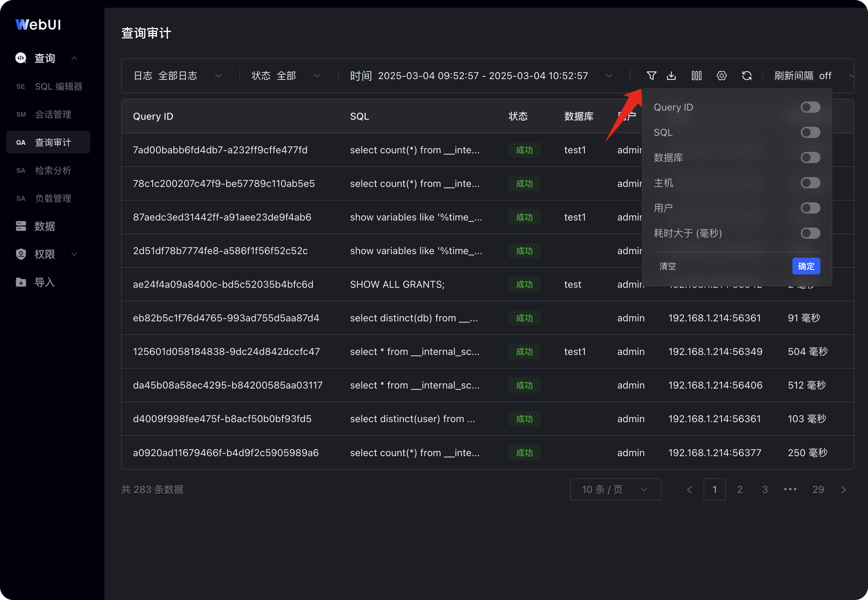
Task: Turn on the 数据库 filter switch
Action: (x=810, y=158)
